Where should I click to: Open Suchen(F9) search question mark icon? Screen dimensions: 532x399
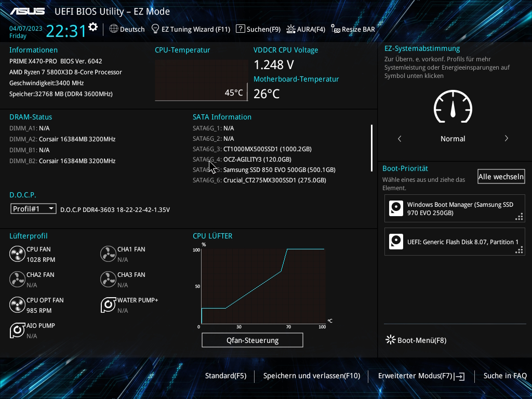coord(240,29)
